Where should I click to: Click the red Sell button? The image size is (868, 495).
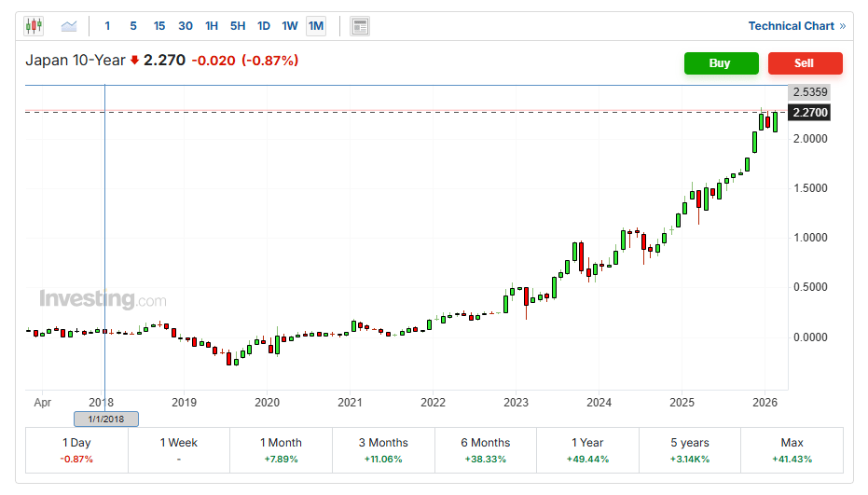point(806,63)
